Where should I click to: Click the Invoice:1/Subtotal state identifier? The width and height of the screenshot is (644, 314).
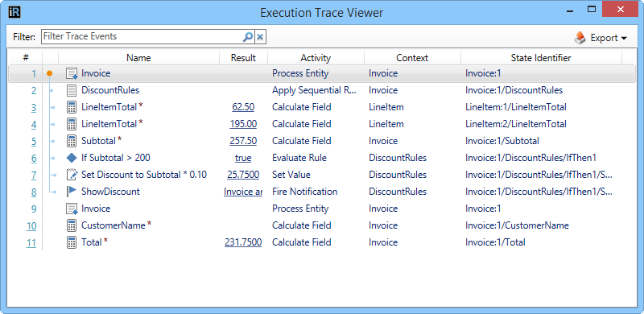click(502, 141)
